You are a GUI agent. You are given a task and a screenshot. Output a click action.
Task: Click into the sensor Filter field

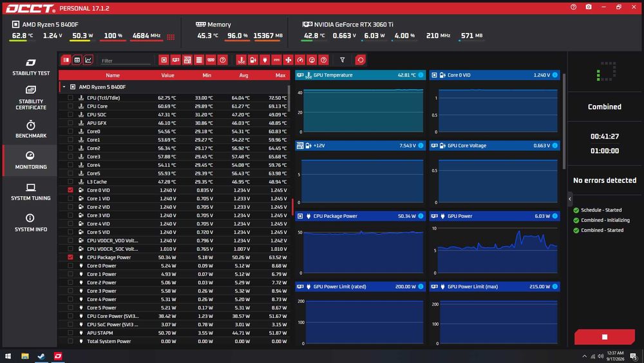pyautogui.click(x=126, y=61)
